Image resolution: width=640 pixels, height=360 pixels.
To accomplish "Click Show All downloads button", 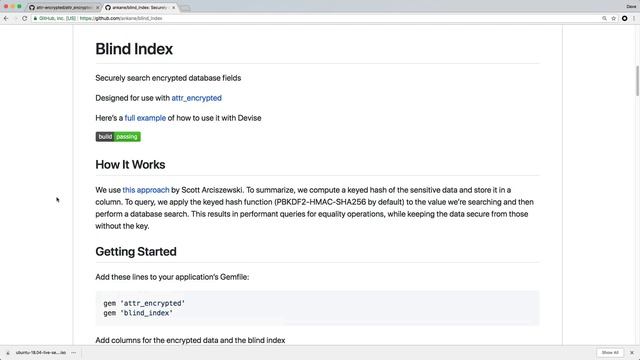I will 610,353.
